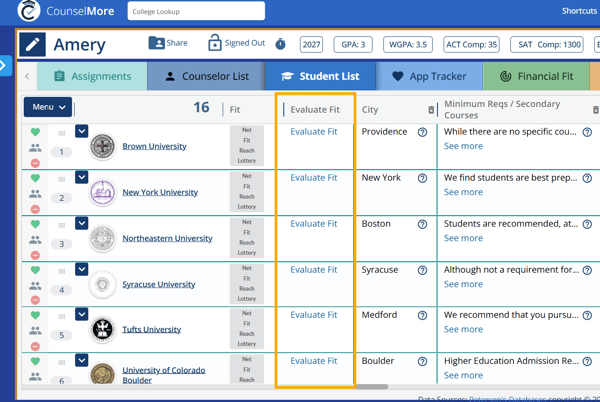This screenshot has height=402, width=600.
Task: Click the help icon next to Boston
Action: coord(422,224)
